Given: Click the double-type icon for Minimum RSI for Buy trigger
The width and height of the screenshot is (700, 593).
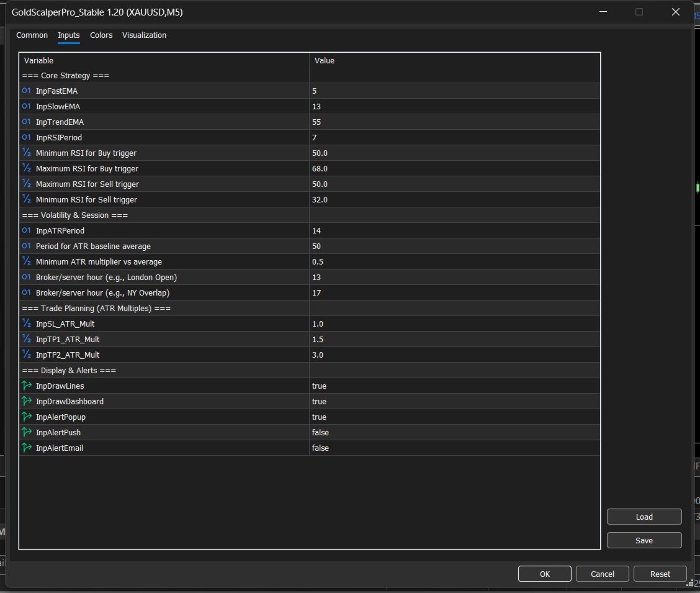Looking at the screenshot, I should [x=26, y=153].
